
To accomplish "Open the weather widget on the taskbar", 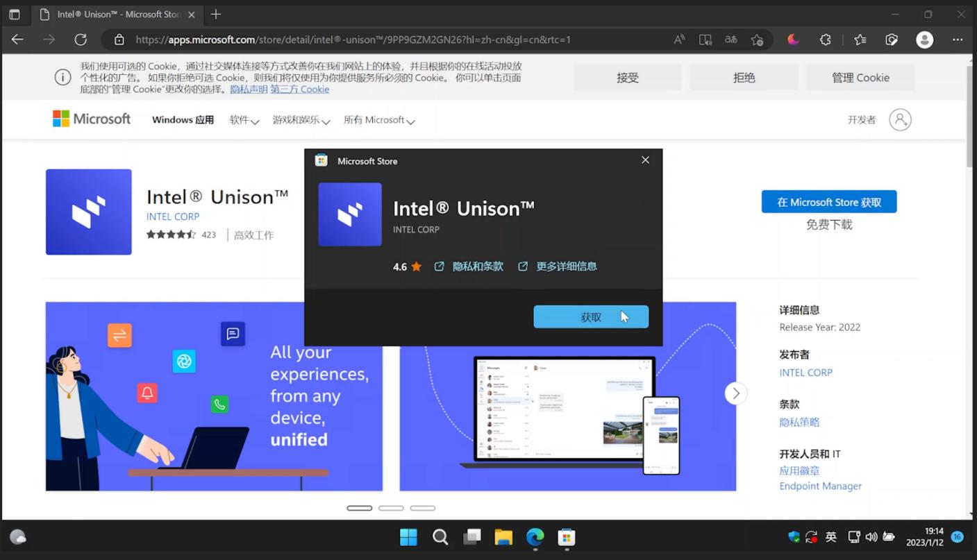I will click(x=18, y=537).
